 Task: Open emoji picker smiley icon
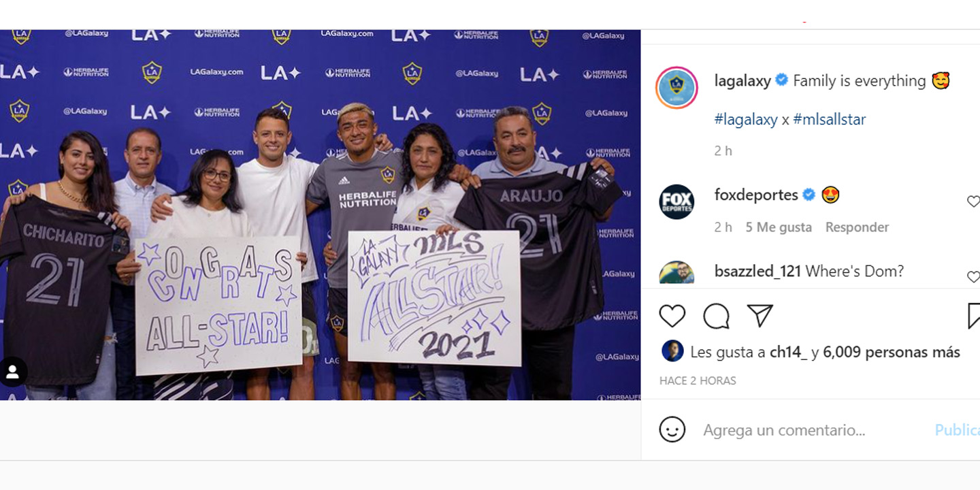click(x=672, y=429)
